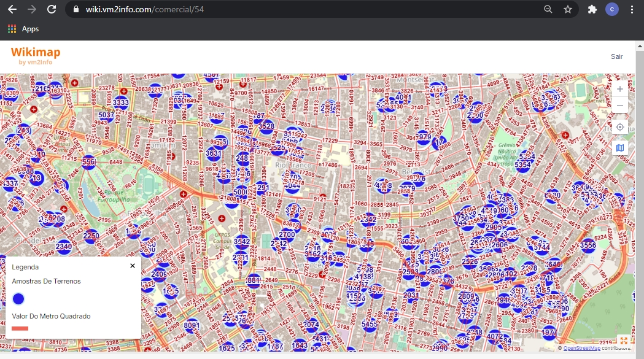The image size is (644, 359).
Task: Open the Apps bookmarks shortcut
Action: [x=23, y=29]
